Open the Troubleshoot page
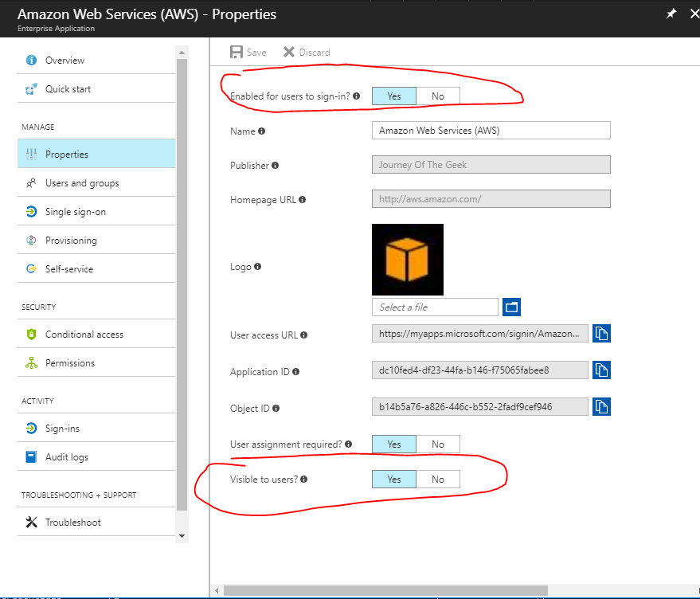 [96, 523]
